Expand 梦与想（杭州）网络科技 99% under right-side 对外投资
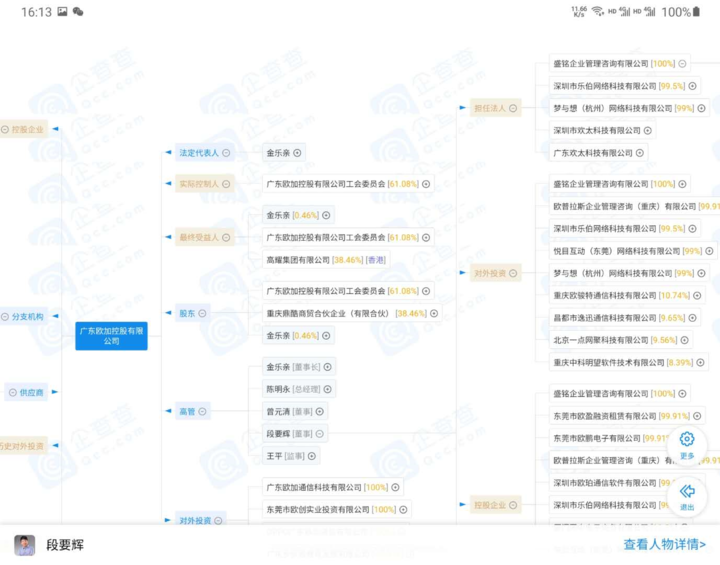The width and height of the screenshot is (720, 565). 702,273
